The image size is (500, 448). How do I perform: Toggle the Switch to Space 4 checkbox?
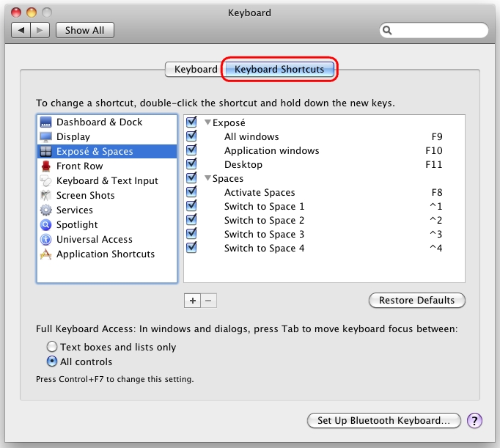191,247
